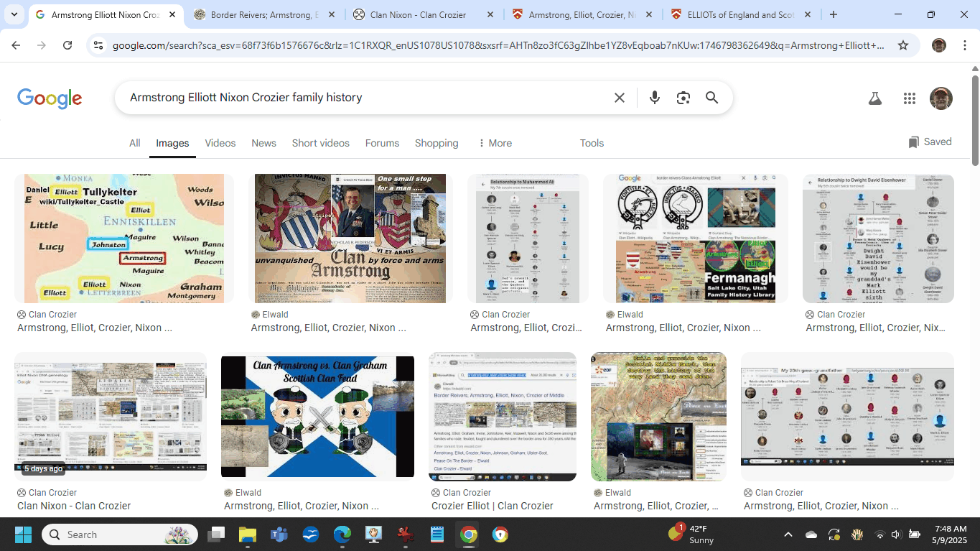980x551 pixels.
Task: Click the magnifying glass search button
Action: [711, 98]
